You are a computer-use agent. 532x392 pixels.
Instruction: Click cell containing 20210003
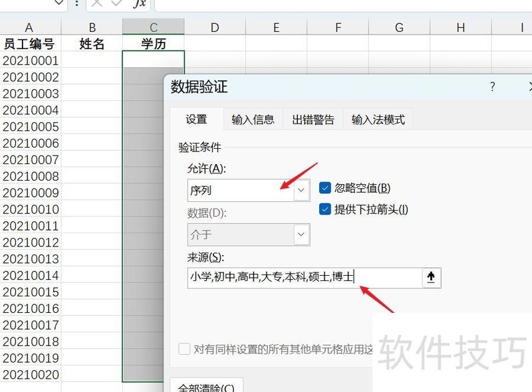coord(30,94)
